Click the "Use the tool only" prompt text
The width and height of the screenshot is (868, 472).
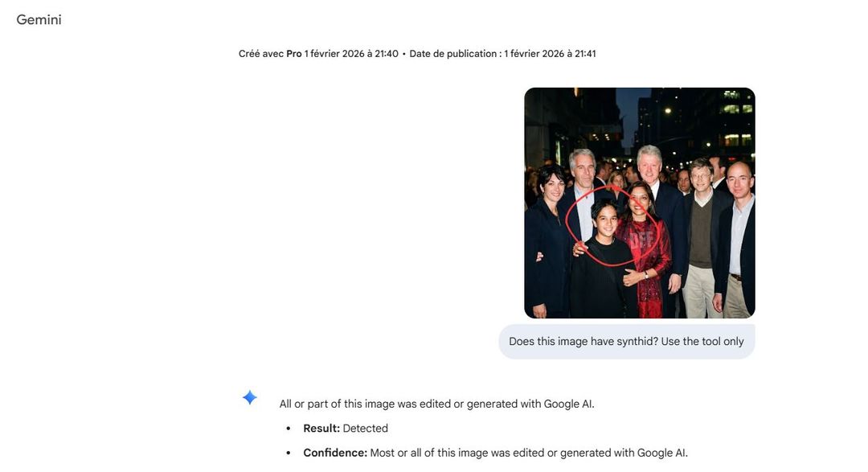point(702,342)
